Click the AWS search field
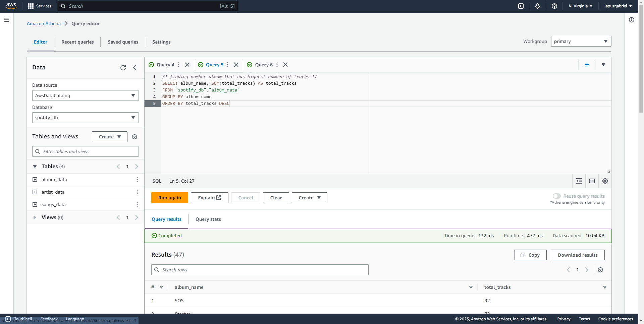Screen dimensions: 644x324 [148, 6]
